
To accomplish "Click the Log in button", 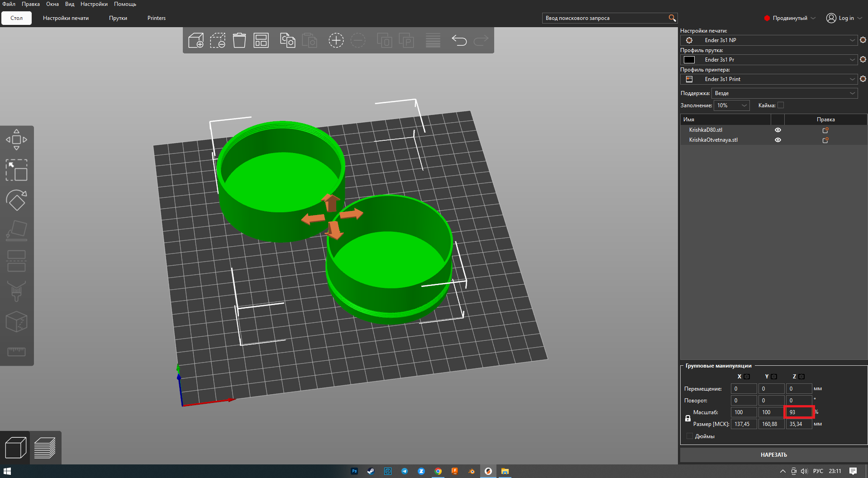I will 844,18.
